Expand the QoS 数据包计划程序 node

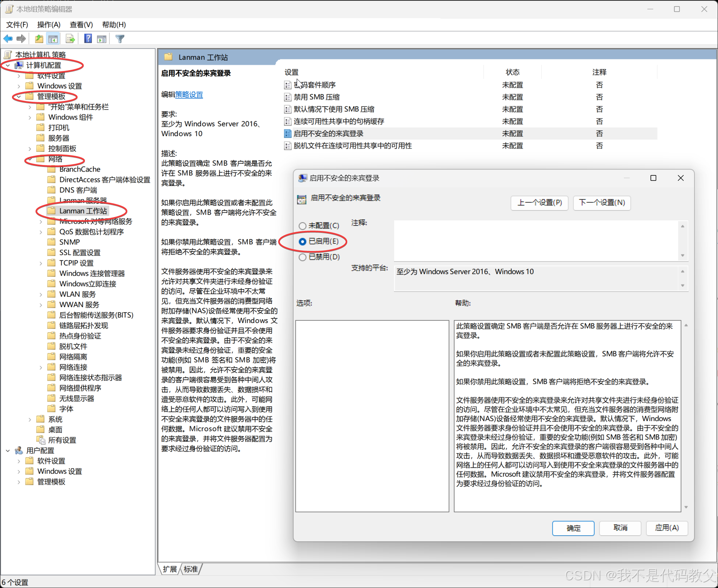click(41, 232)
